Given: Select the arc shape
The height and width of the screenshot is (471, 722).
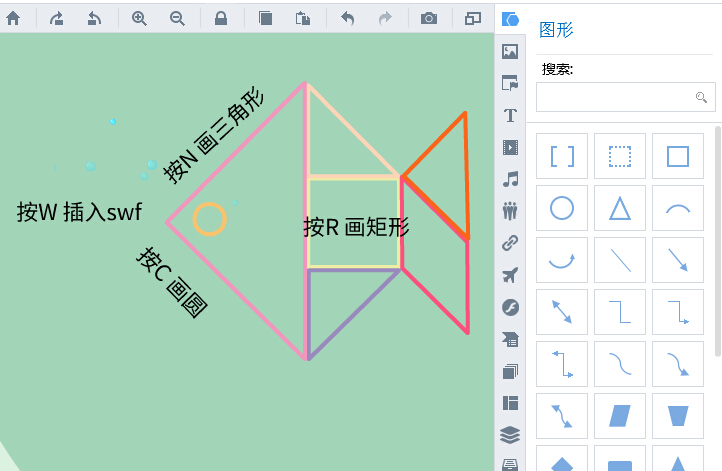Looking at the screenshot, I should tap(678, 208).
